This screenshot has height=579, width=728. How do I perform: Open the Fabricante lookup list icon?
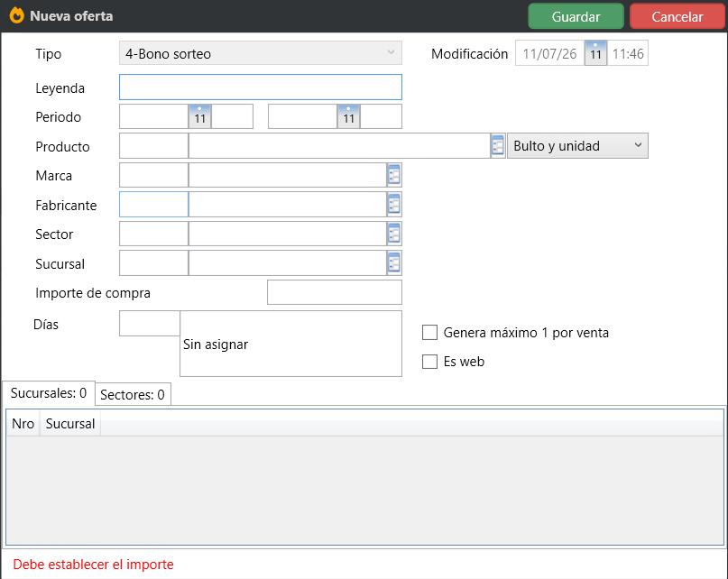[x=394, y=205]
